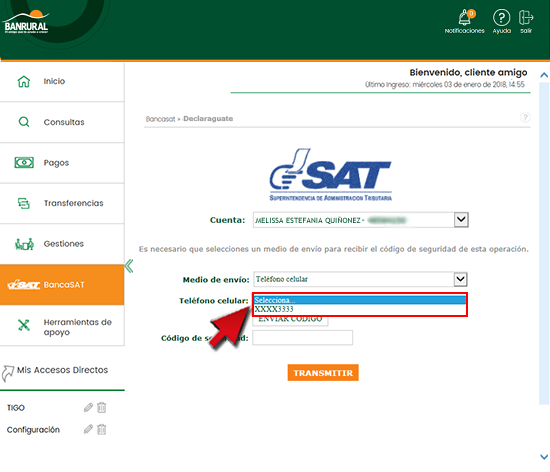This screenshot has height=472, width=550.
Task: Expand the Medio de envío dropdown arrow
Action: point(460,279)
